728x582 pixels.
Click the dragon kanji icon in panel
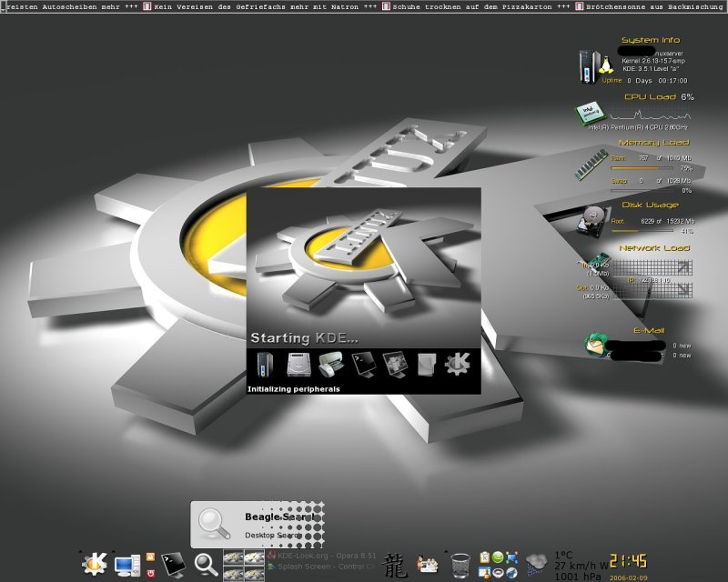pos(395,566)
